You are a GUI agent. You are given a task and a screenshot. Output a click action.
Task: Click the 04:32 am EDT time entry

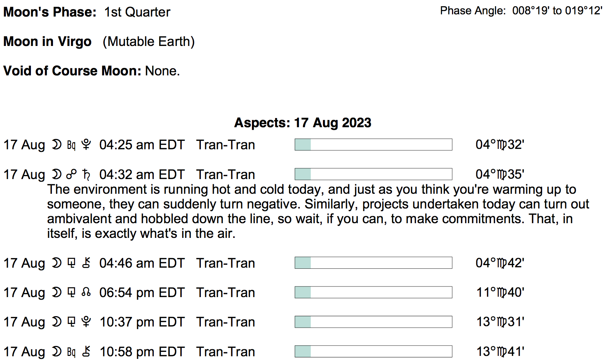pos(142,174)
